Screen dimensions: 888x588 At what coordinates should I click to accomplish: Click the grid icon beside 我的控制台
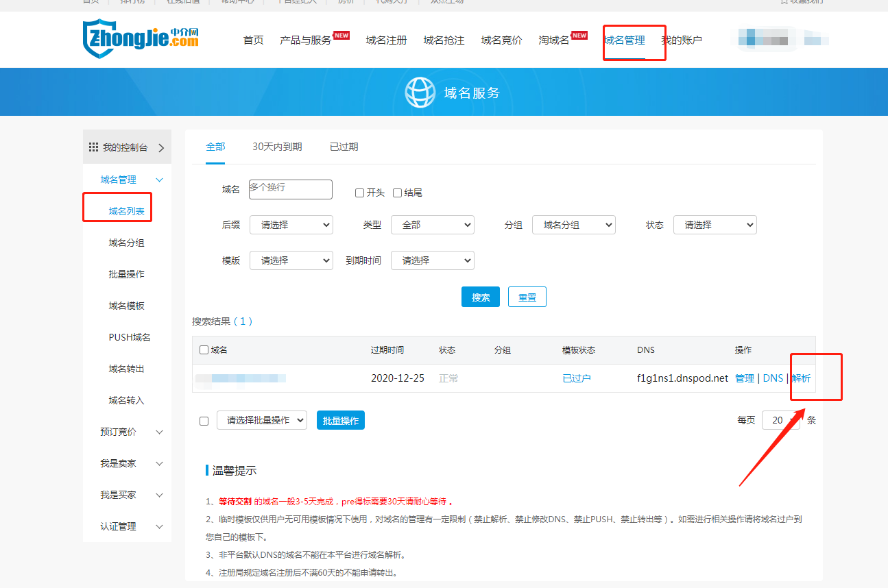(x=94, y=147)
